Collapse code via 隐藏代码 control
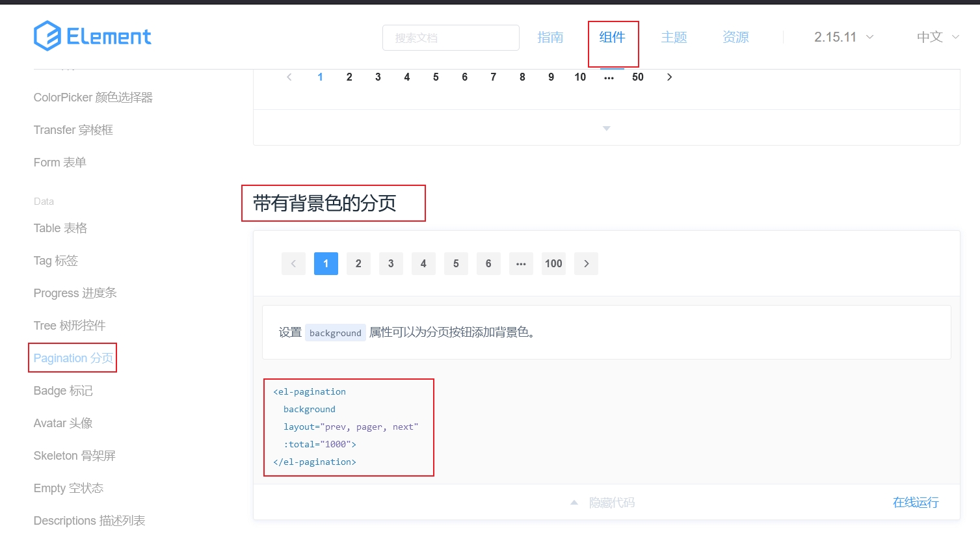 tap(603, 503)
